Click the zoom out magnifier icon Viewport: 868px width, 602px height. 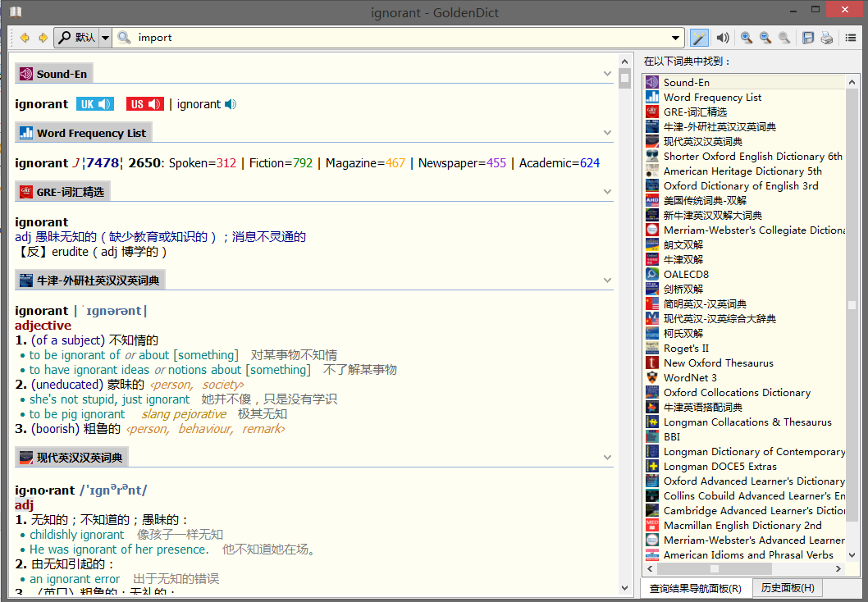[765, 38]
